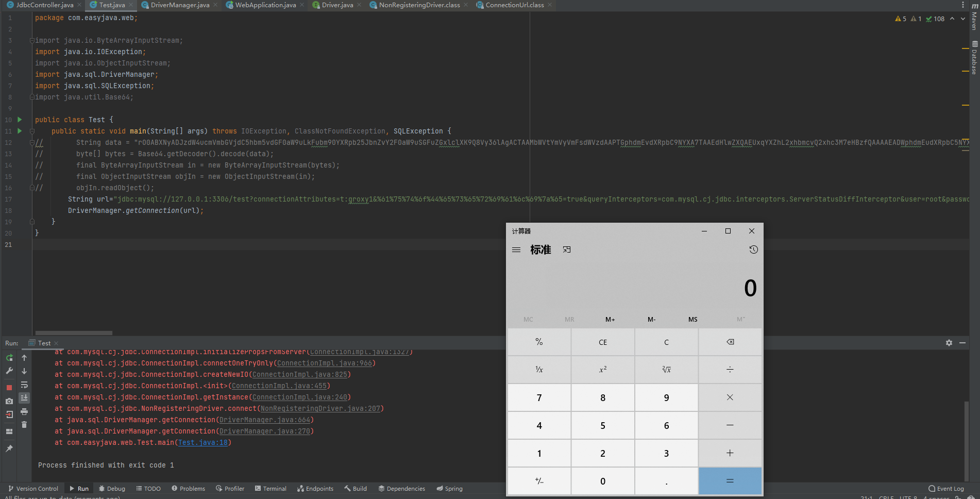Open the Event Log
This screenshot has width=980, height=499.
pos(946,489)
